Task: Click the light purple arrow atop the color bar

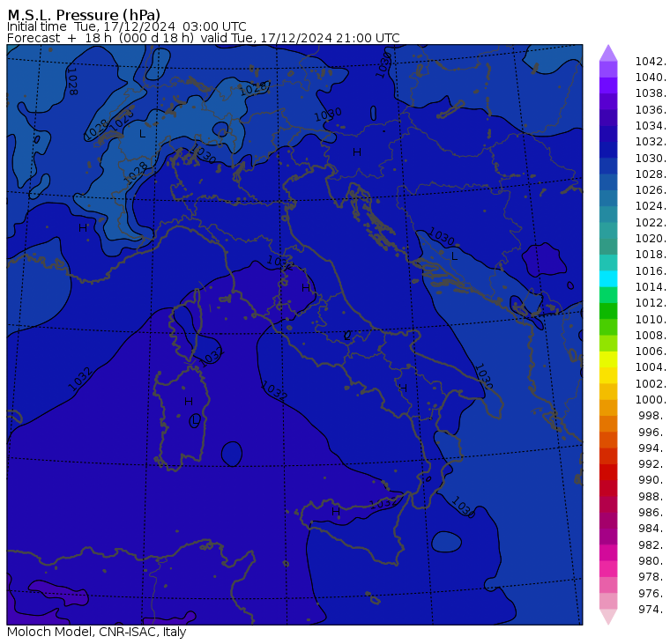Action: click(x=608, y=53)
